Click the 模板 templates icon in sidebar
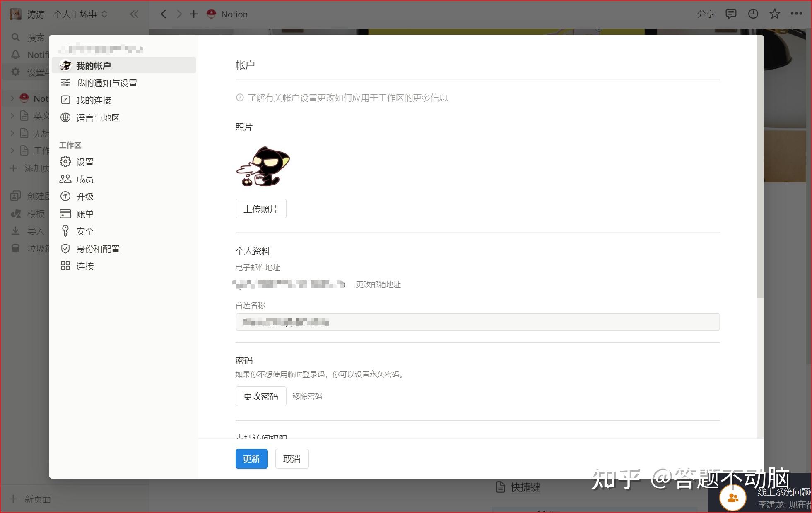Viewport: 812px width, 513px height. [x=15, y=213]
